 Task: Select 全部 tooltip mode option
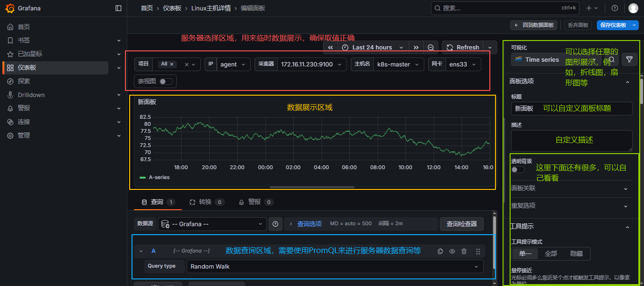point(551,253)
